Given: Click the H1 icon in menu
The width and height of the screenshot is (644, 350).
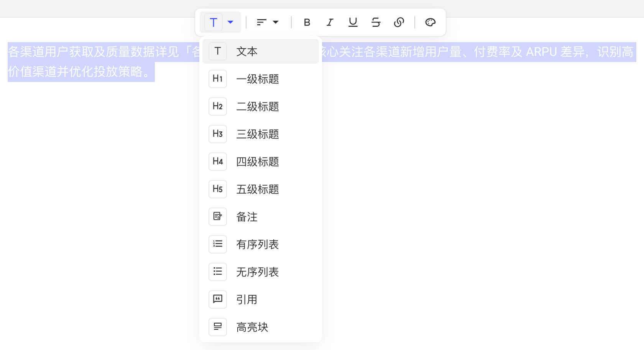Looking at the screenshot, I should click(218, 79).
